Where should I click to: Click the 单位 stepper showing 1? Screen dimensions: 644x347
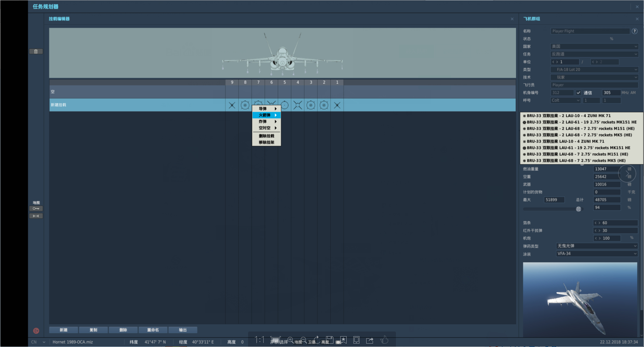pos(565,62)
